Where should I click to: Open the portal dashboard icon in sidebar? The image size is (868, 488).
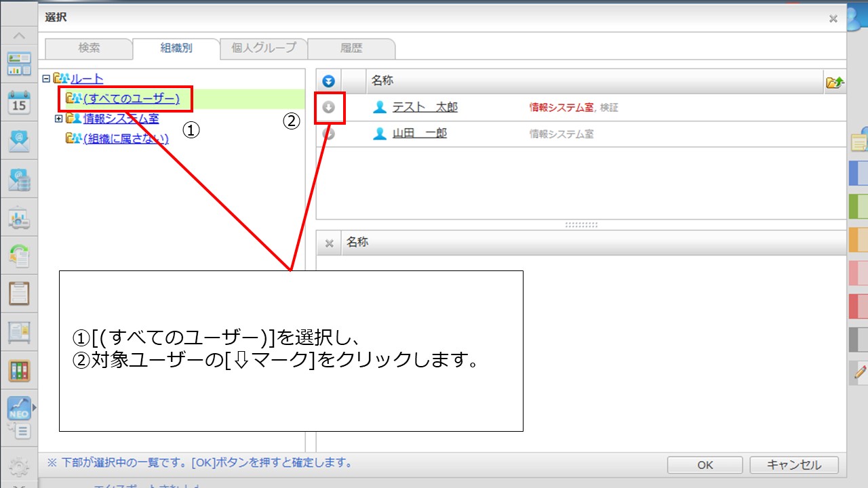tap(19, 64)
